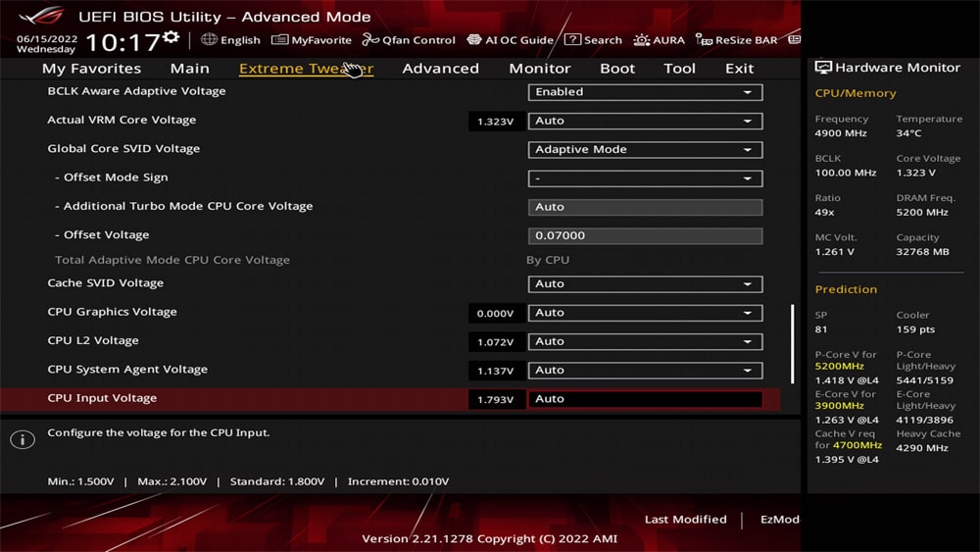980x552 pixels.
Task: Click the 3900MHz E-Core prediction
Action: point(839,406)
